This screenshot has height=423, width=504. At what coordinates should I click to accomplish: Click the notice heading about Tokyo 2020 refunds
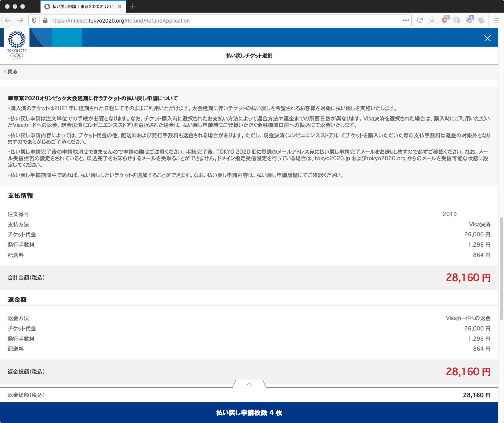93,98
